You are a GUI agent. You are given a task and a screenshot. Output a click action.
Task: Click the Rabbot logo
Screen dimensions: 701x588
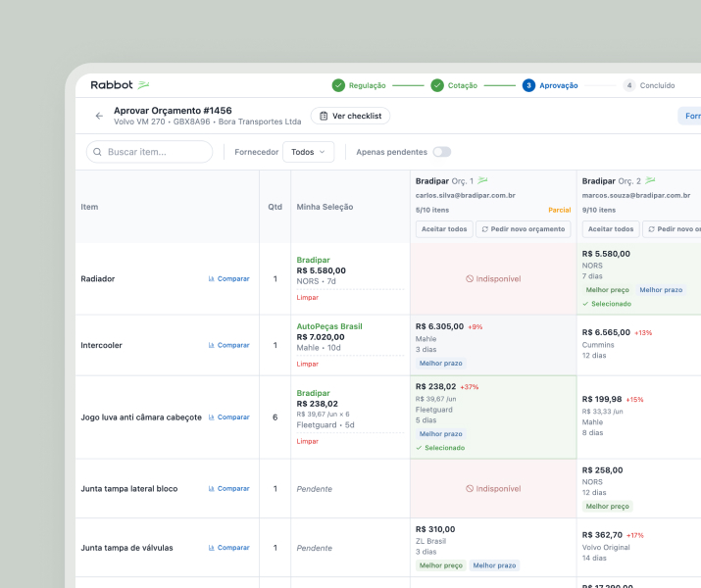[120, 85]
